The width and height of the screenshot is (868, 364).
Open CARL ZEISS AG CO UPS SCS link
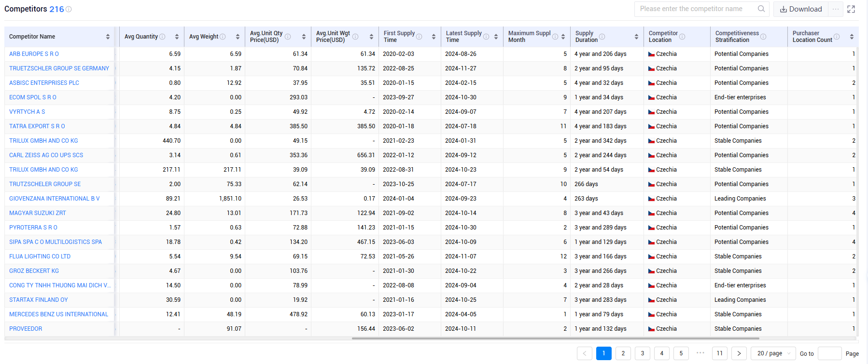click(x=46, y=155)
